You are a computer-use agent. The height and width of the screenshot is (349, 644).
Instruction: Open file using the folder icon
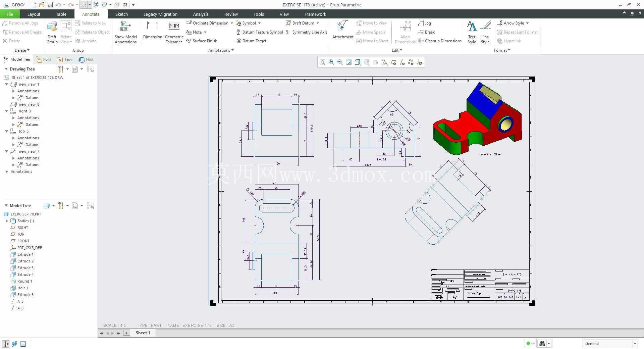(x=42, y=5)
